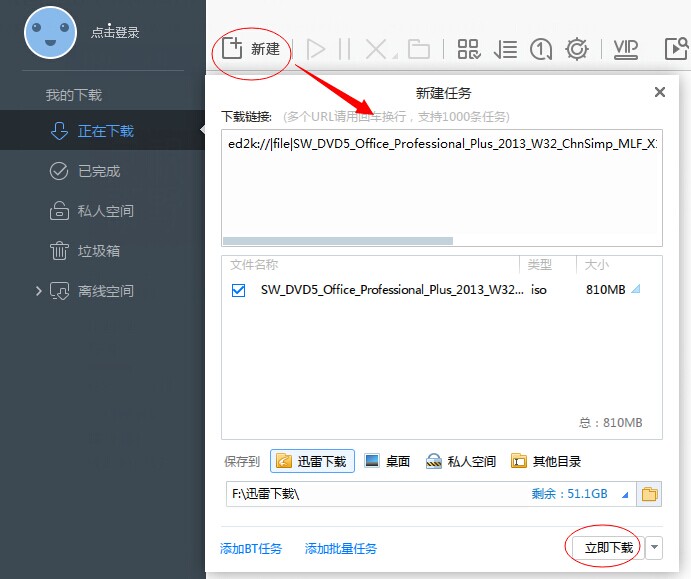Viewport: 691px width, 579px height.
Task: Click the 点击登录 login link
Action: (x=115, y=32)
